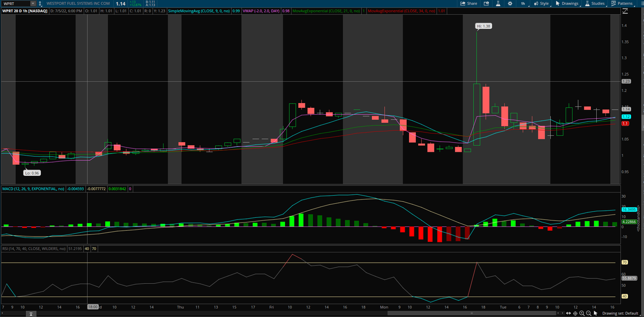Select the crosshair pan icon near zoom controls
644x317 pixels.
point(575,313)
